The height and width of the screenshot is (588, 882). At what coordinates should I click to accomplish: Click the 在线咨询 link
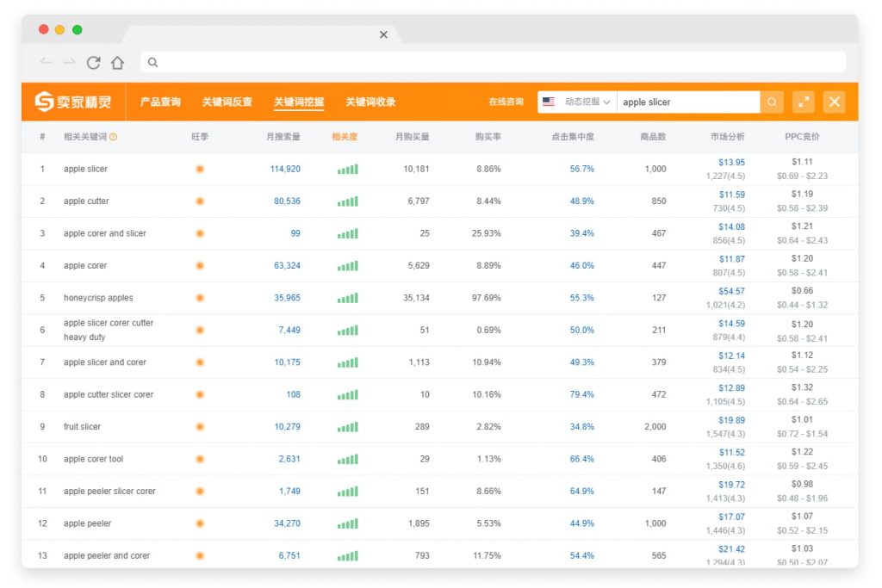(506, 102)
